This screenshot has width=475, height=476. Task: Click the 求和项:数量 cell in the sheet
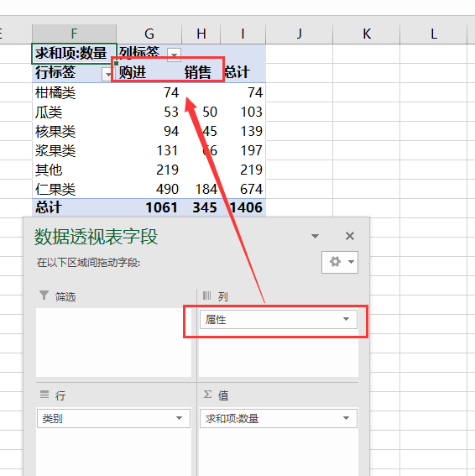[x=74, y=54]
